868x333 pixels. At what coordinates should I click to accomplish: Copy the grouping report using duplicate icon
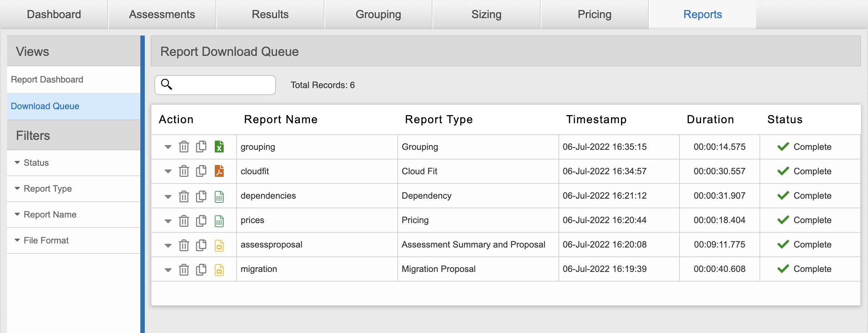201,147
